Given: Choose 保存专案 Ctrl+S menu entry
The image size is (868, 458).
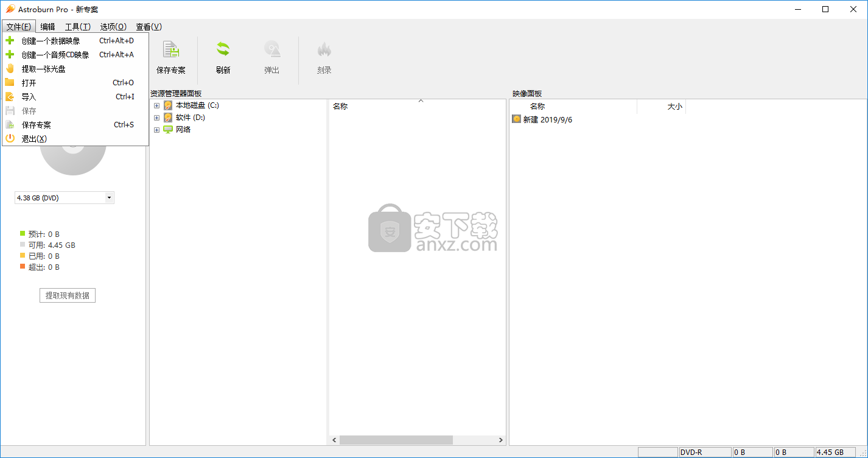Looking at the screenshot, I should (75, 125).
